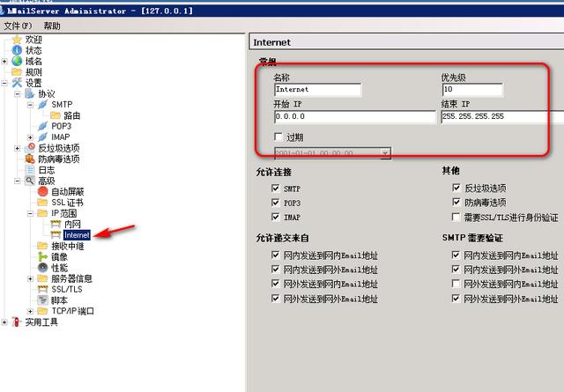564x392 pixels.
Task: Click the barrier icon beside 内网
Action: click(56, 224)
